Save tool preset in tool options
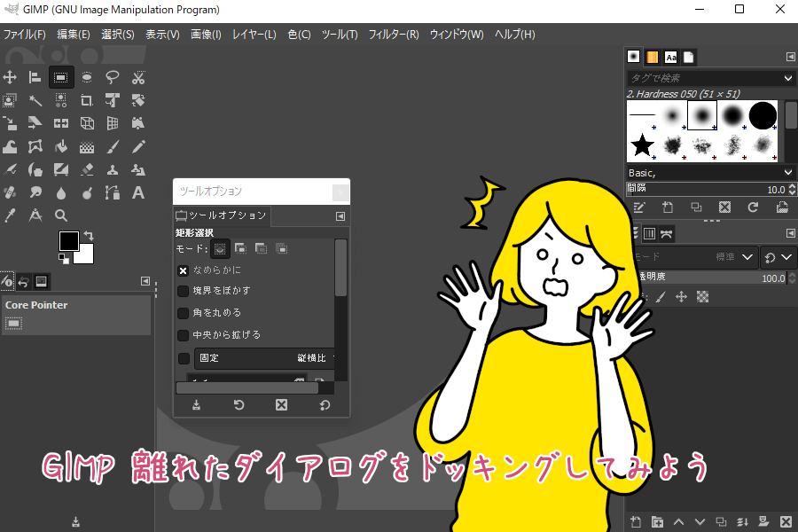The image size is (798, 532). pos(196,404)
